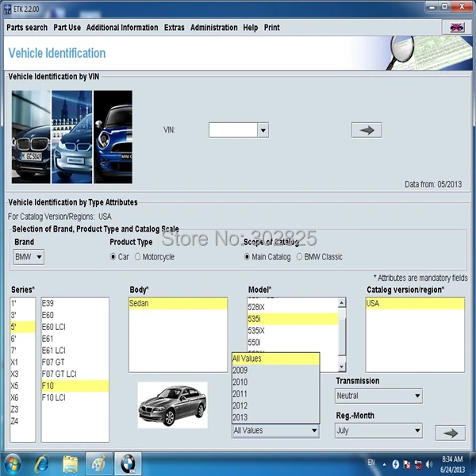Image resolution: width=476 pixels, height=476 pixels.
Task: Select 528iX model
Action: click(x=293, y=307)
